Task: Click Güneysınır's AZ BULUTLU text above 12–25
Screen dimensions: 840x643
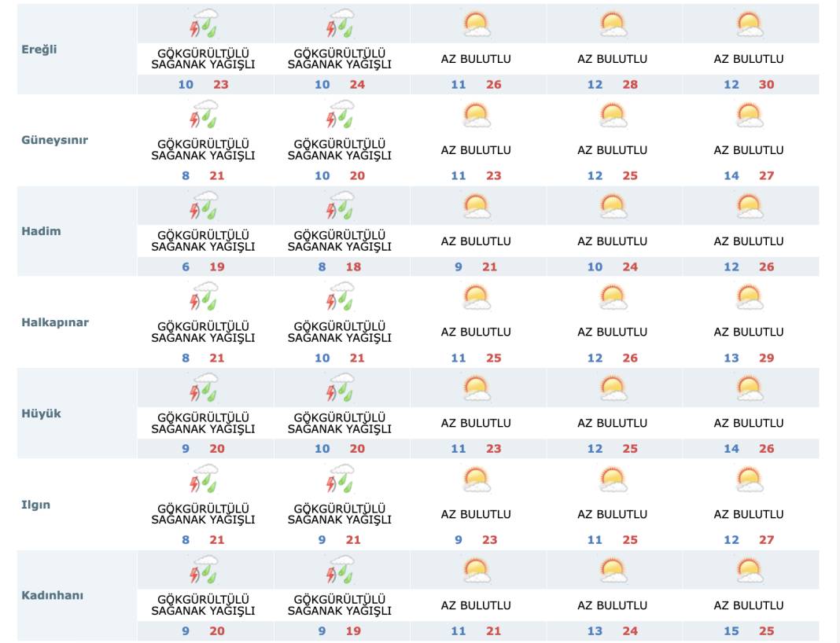Action: click(612, 150)
